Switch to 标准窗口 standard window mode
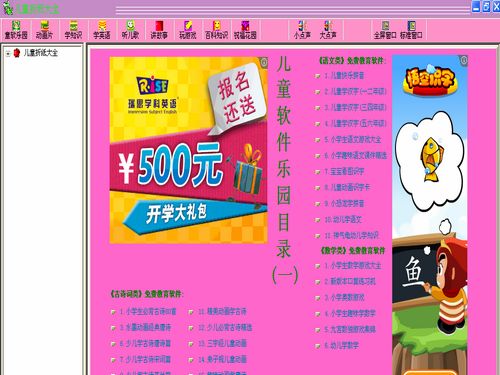 tap(411, 30)
